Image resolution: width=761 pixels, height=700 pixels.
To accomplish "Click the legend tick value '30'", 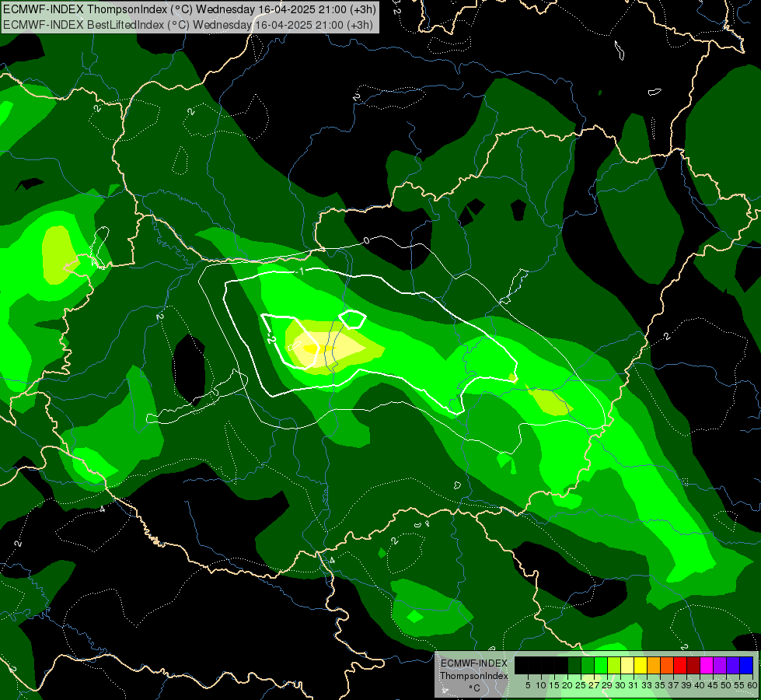I will coord(620,685).
